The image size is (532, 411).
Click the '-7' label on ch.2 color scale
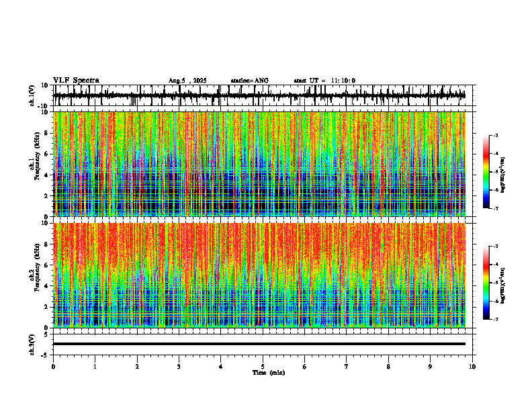[x=496, y=320]
